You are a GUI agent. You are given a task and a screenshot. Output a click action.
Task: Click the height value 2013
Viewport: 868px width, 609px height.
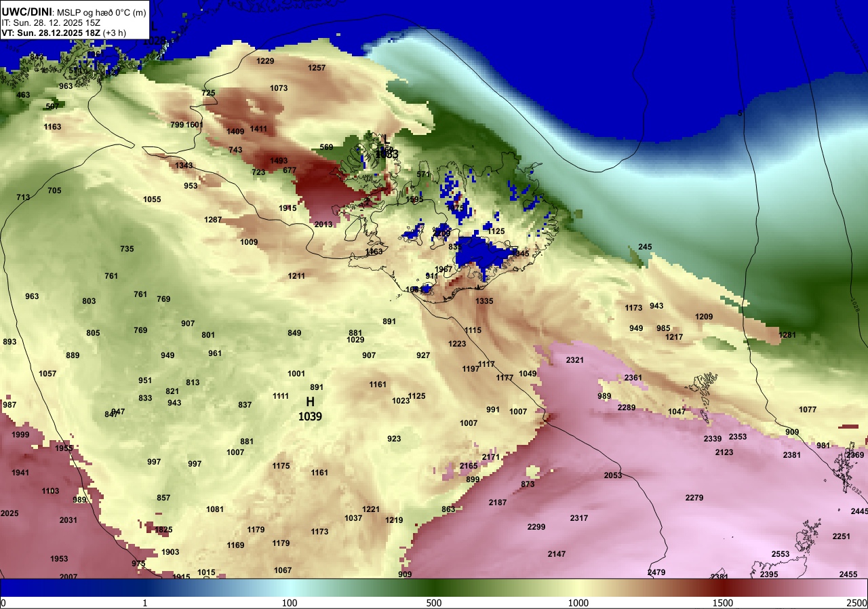pos(323,224)
